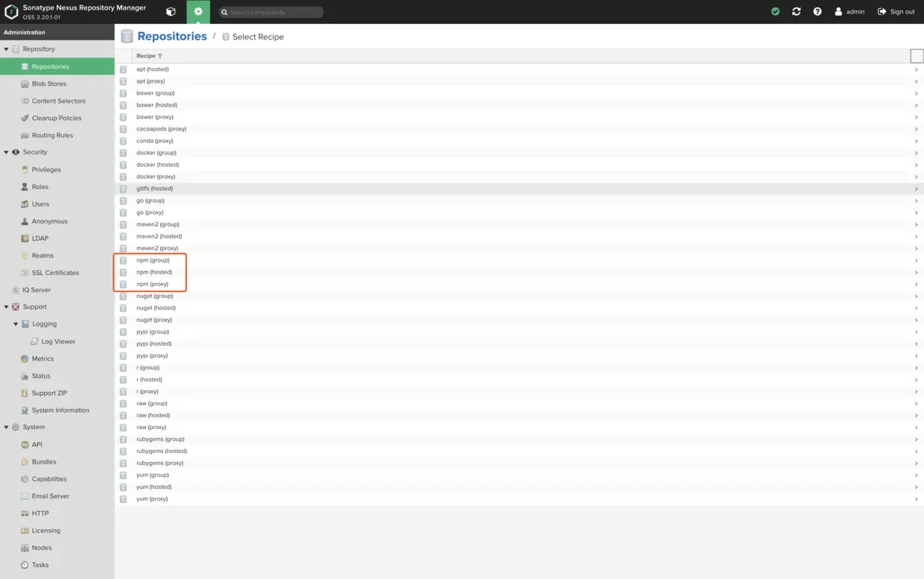This screenshot has height=579, width=924.
Task: Open IQ Server settings
Action: (57, 289)
